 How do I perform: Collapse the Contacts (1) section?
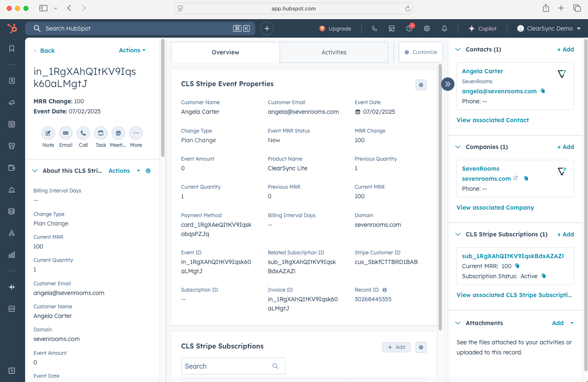pos(458,49)
